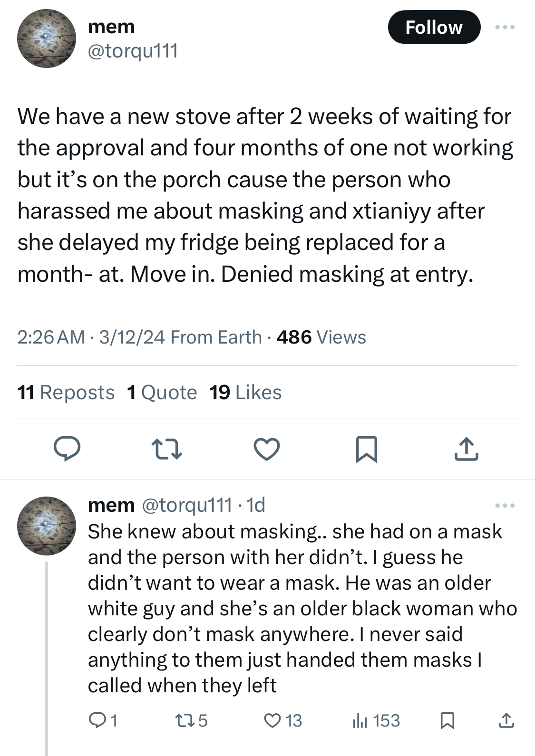Open the 1 Quote list
Viewport: 535px width, 756px height.
(162, 392)
